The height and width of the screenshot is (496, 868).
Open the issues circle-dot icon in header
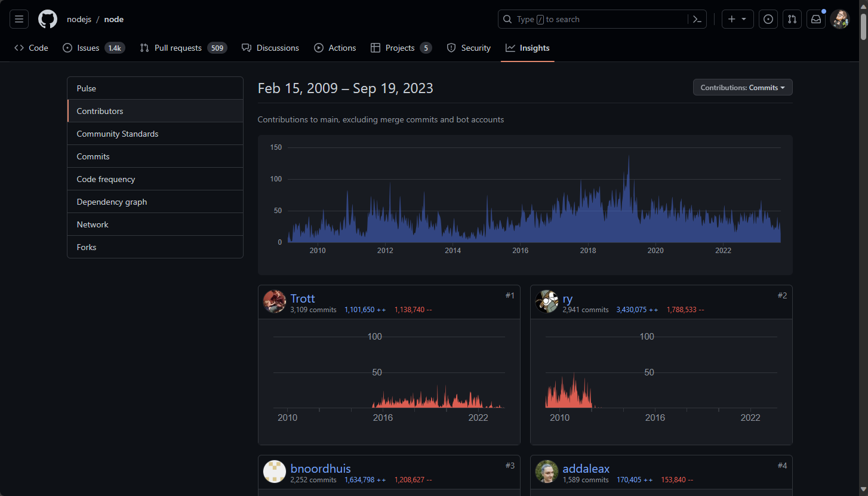(x=768, y=19)
